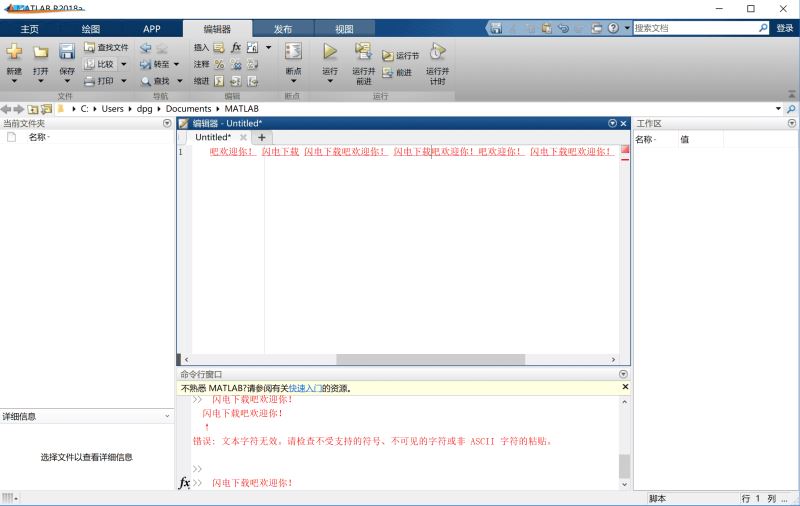Close the Untitled* editor tab

click(243, 137)
